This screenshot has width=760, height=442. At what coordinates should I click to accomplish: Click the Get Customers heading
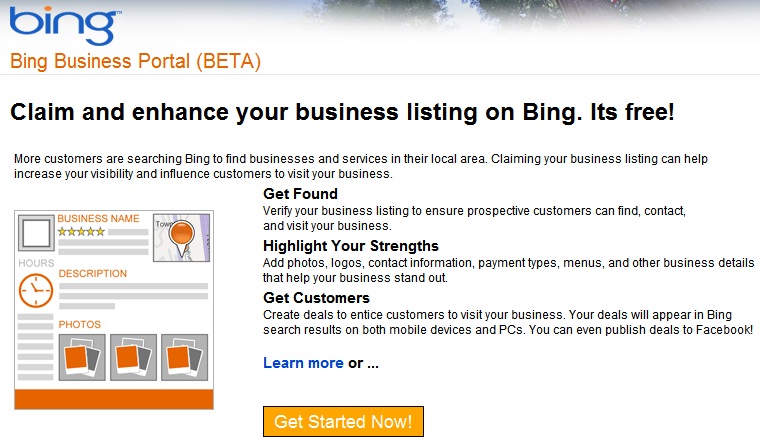click(316, 298)
